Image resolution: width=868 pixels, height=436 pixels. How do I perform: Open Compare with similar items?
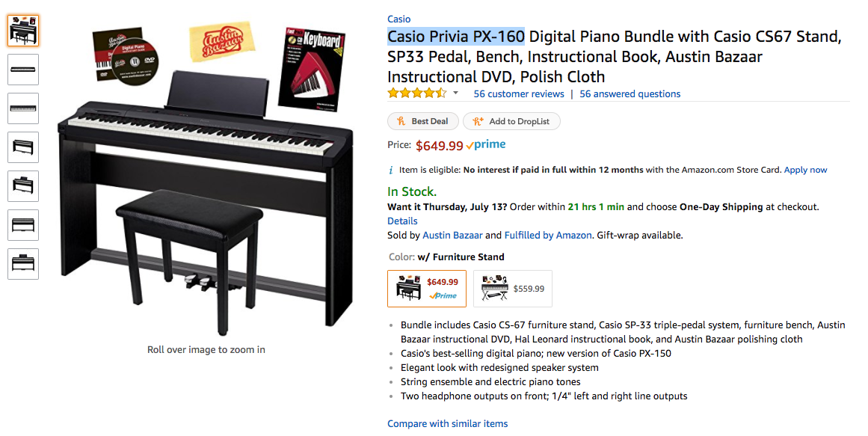[x=447, y=423]
